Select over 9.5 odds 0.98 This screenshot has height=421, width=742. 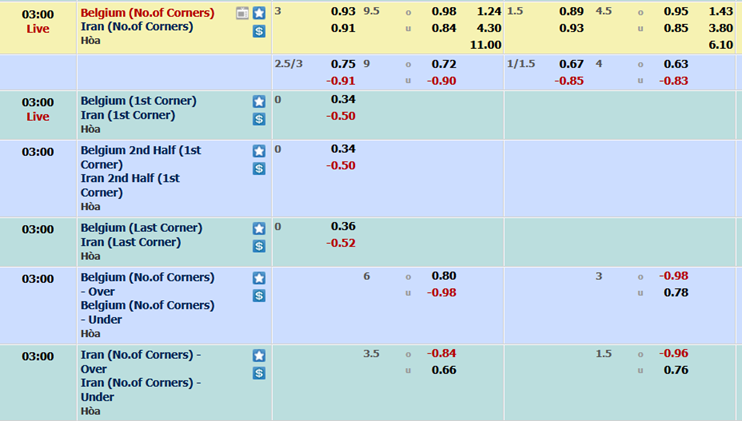[x=444, y=11]
